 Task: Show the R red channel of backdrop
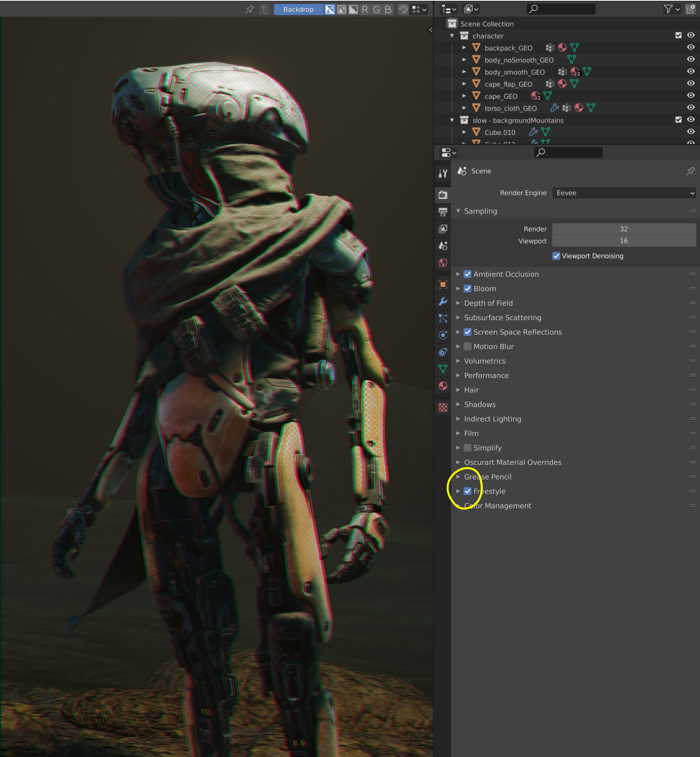[366, 9]
